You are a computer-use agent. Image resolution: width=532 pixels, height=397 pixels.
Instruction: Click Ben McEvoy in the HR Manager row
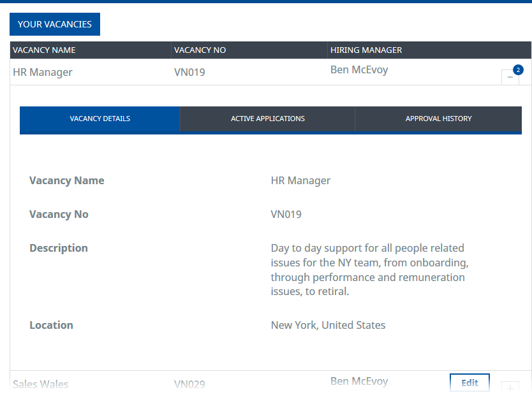(358, 69)
